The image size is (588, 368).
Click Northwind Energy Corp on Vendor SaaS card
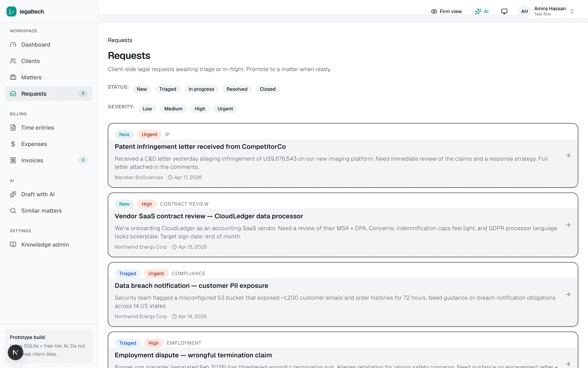point(141,247)
